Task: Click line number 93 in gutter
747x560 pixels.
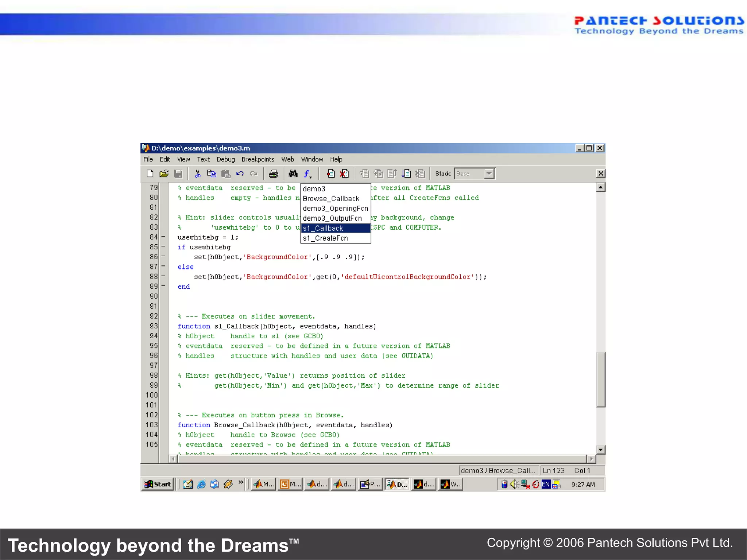Action: click(154, 326)
